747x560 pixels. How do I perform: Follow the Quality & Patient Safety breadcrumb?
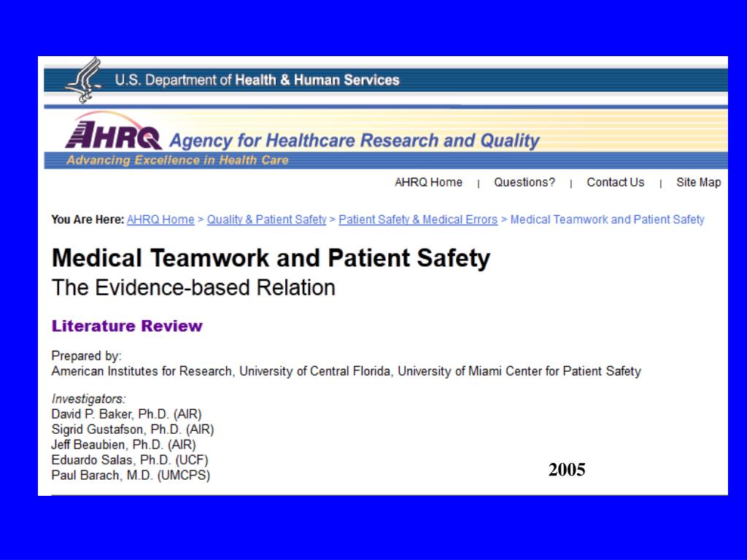(266, 219)
